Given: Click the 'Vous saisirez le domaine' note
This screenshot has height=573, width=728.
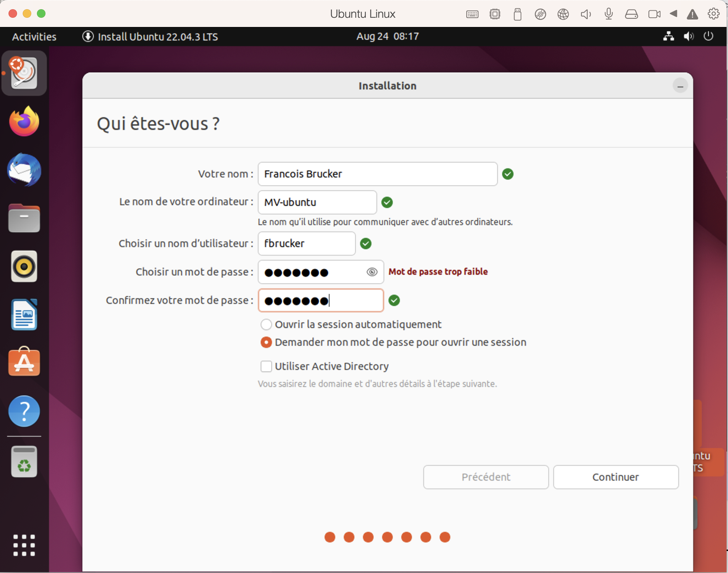Looking at the screenshot, I should tap(377, 384).
